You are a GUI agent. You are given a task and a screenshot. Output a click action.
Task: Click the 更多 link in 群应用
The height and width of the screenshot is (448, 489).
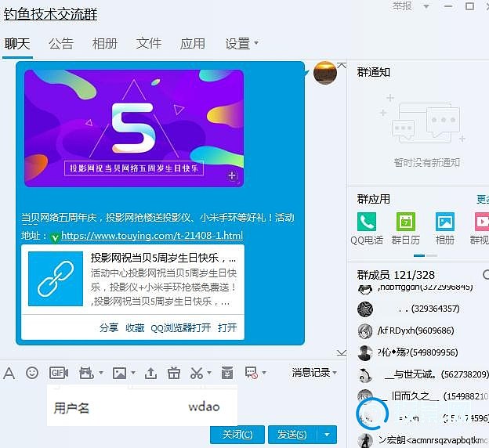tap(483, 199)
